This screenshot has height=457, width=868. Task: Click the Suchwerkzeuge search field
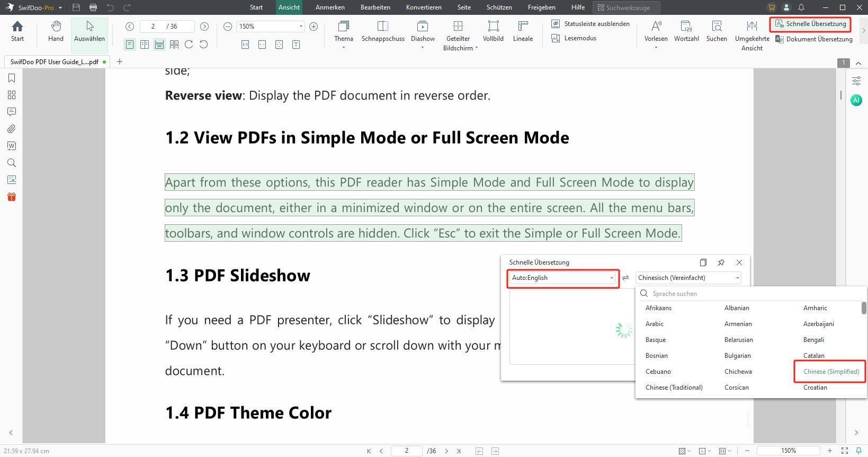627,7
